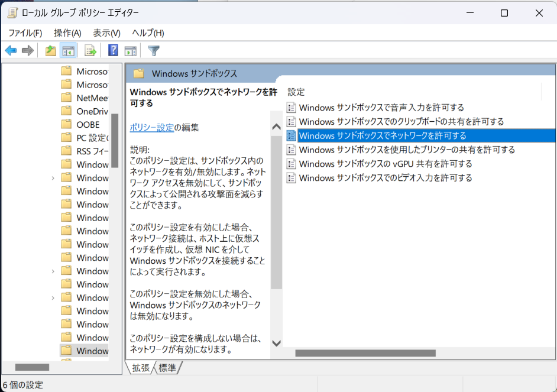Click the Filter toolbar icon
Viewport: 557px width, 392px height.
[153, 50]
